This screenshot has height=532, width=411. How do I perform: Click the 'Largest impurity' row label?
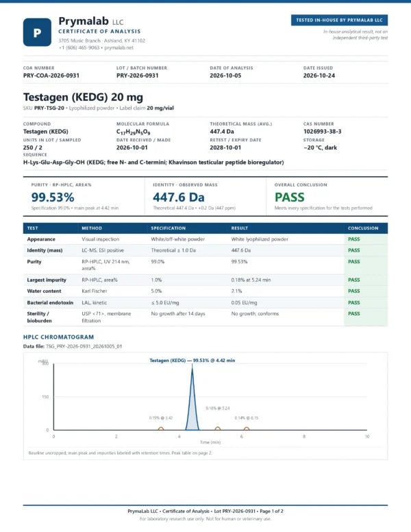pos(47,280)
